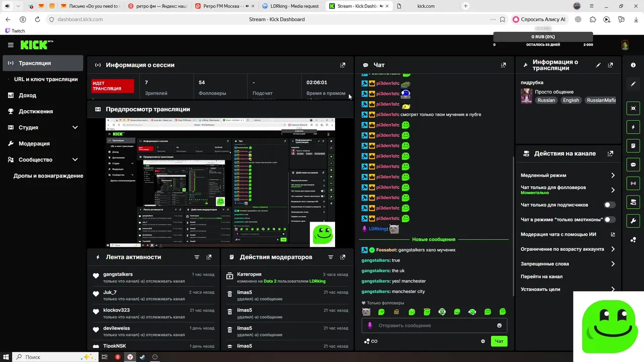
Task: Click the stream preview thumbnail
Action: 220,183
